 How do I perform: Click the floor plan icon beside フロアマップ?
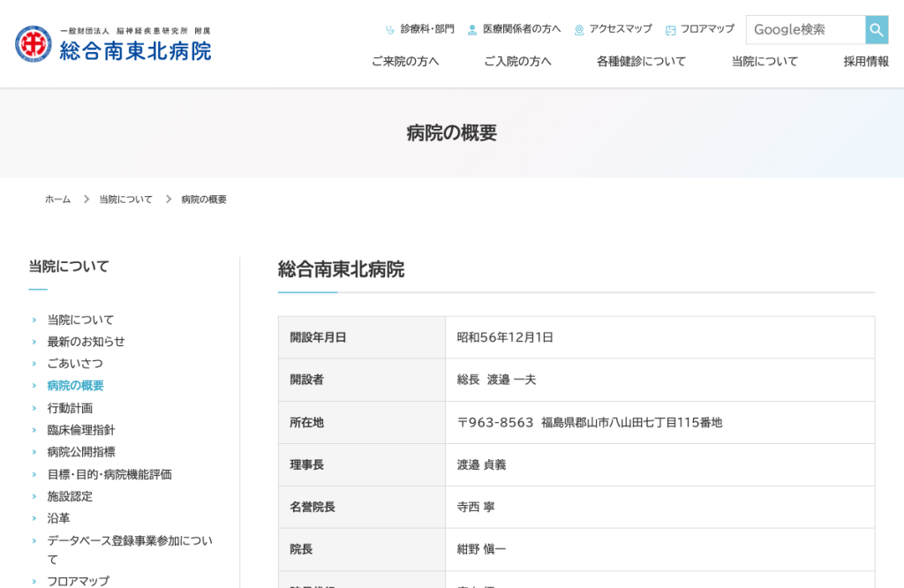[671, 30]
